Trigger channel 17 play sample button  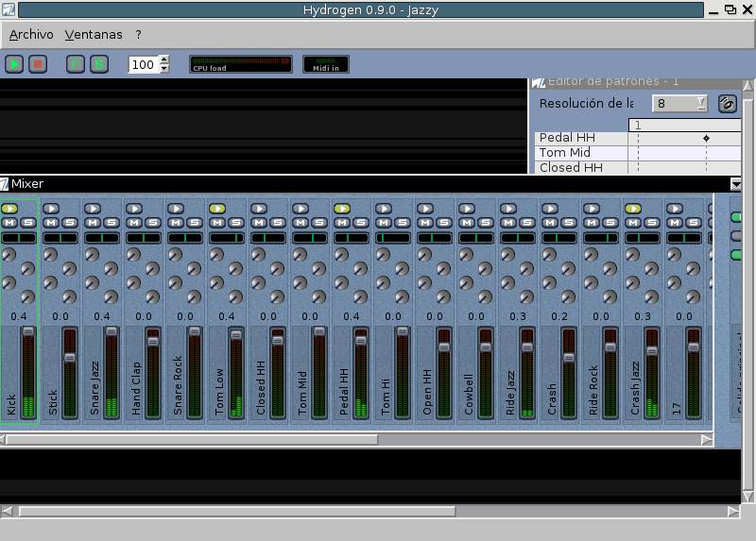click(675, 209)
